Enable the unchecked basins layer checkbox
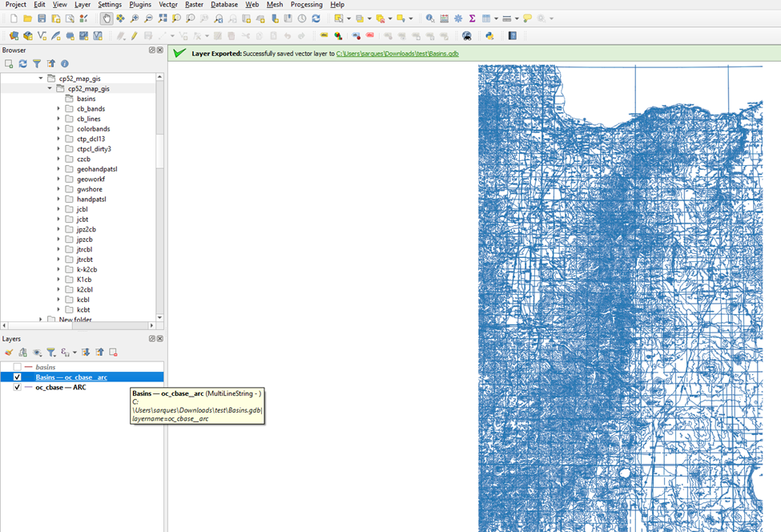781x532 pixels. pos(18,367)
